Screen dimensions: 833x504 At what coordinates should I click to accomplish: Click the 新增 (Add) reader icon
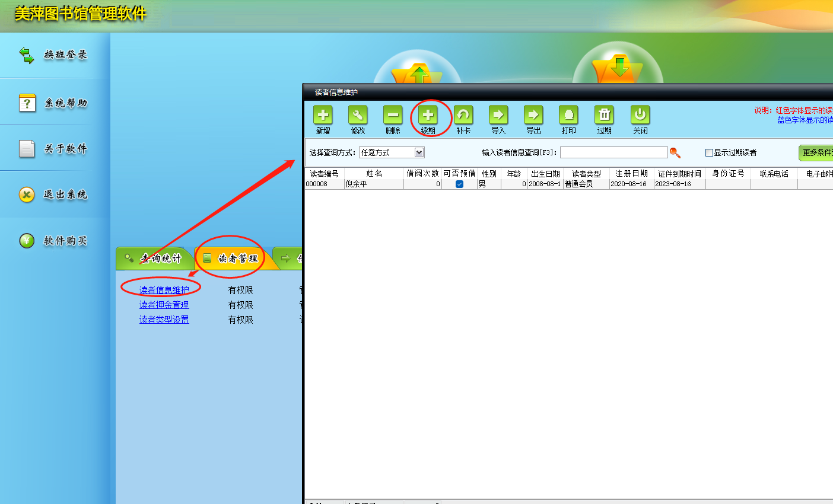[323, 116]
